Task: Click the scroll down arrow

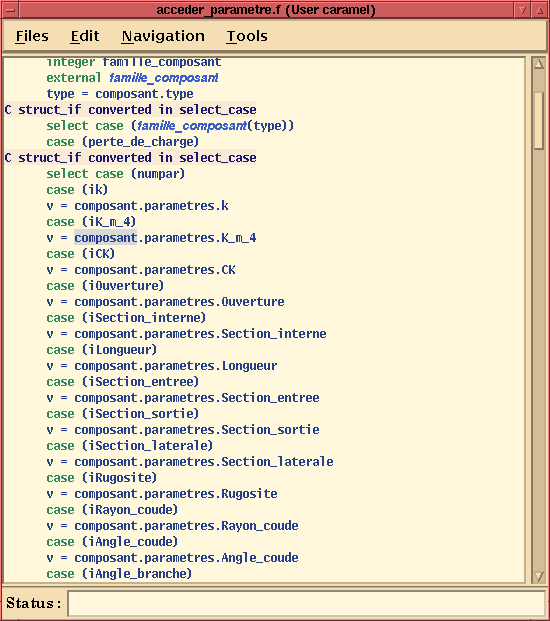Action: point(539,576)
